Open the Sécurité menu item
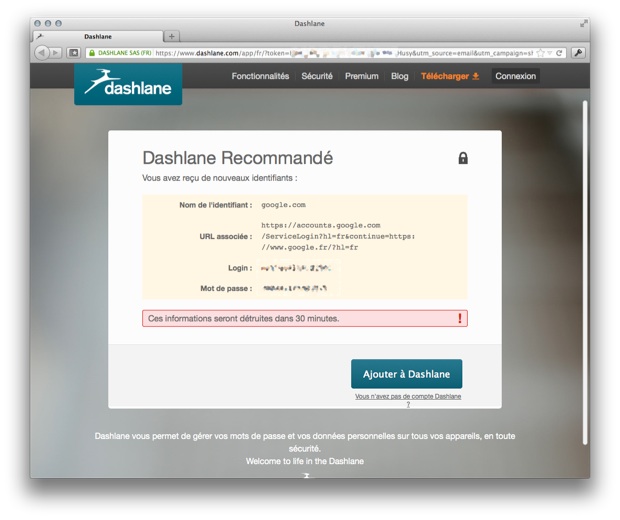Viewport: 620px width, 520px height. click(317, 76)
